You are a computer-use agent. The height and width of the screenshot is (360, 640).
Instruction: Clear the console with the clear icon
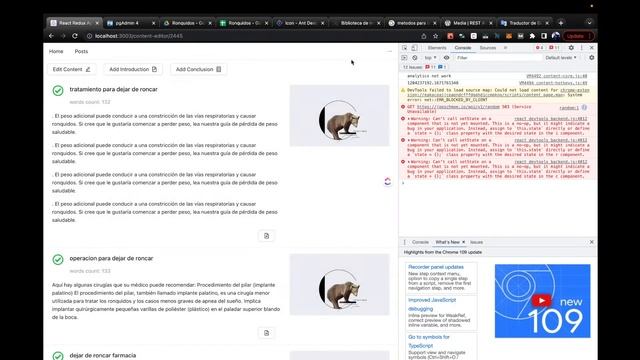coord(415,58)
